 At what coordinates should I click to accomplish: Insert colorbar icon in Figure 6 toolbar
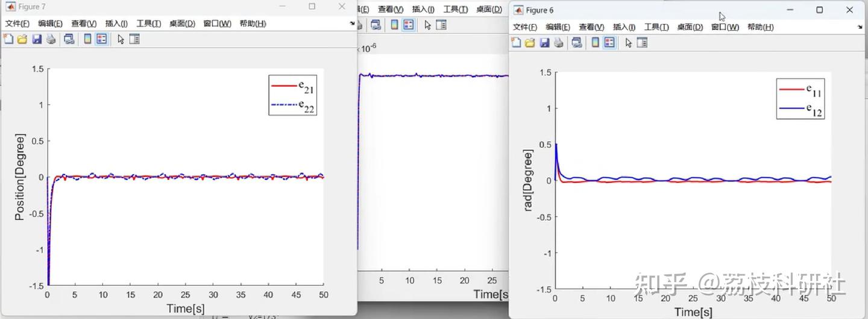pyautogui.click(x=595, y=42)
